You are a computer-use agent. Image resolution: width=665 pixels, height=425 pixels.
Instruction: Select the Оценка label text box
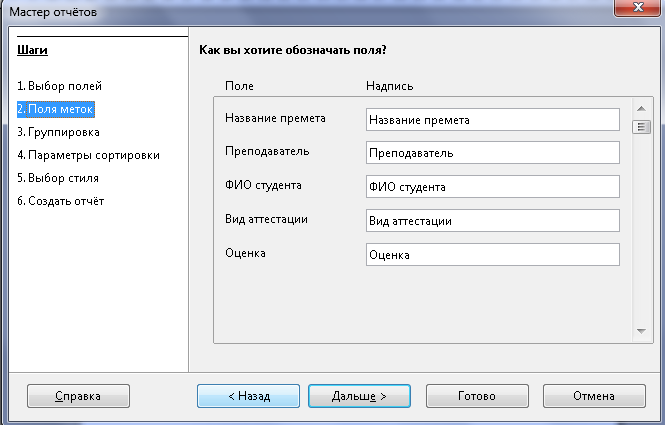(492, 254)
